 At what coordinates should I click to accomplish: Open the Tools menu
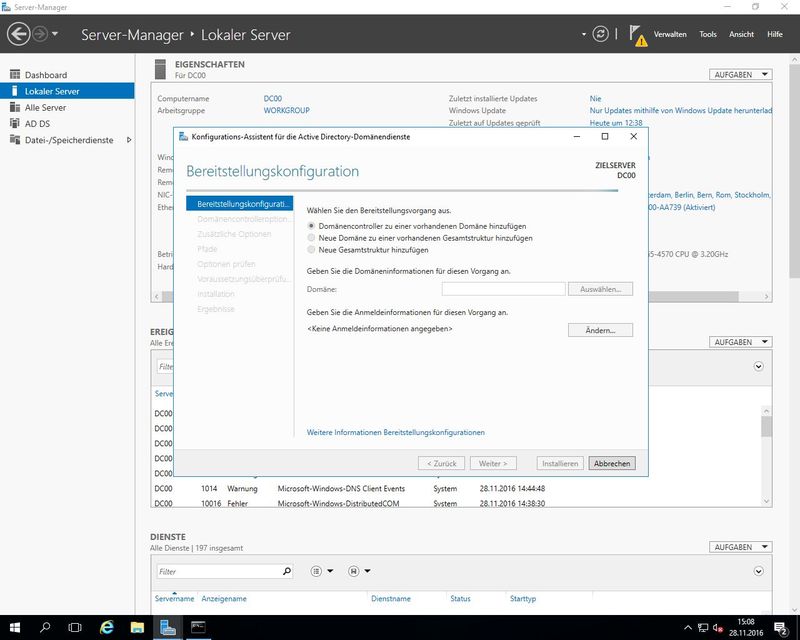click(707, 34)
